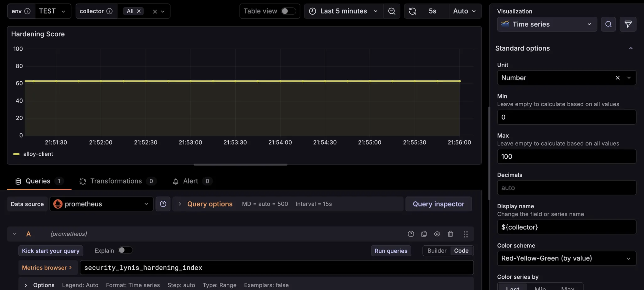Image resolution: width=644 pixels, height=290 pixels.
Task: Expand the Options row under the query
Action: click(x=26, y=285)
